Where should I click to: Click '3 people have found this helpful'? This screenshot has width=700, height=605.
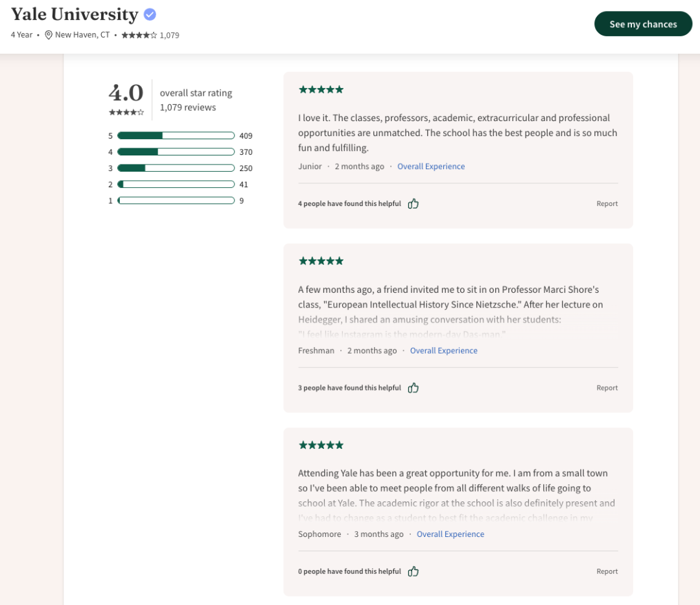(349, 388)
